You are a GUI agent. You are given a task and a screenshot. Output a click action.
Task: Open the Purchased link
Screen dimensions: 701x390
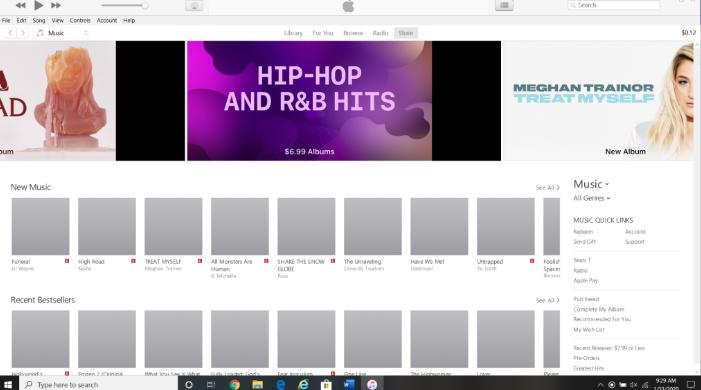[x=586, y=299]
